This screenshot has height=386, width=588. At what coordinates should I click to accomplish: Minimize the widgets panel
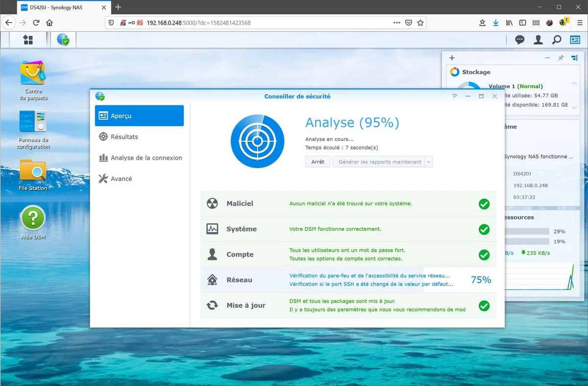(547, 58)
